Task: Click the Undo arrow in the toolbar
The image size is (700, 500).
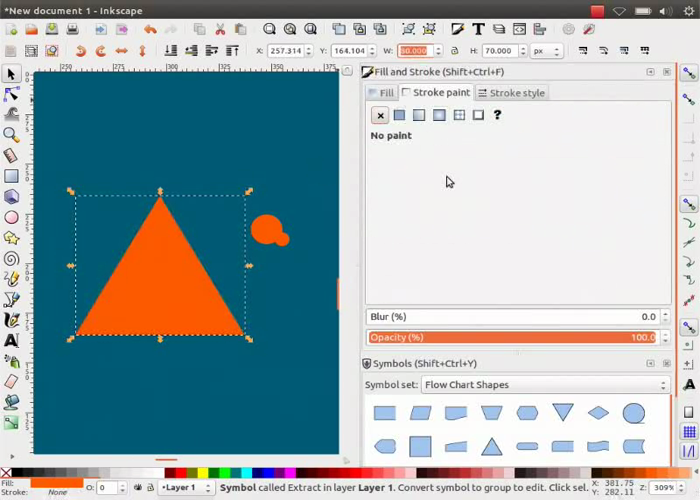Action: coord(150,29)
